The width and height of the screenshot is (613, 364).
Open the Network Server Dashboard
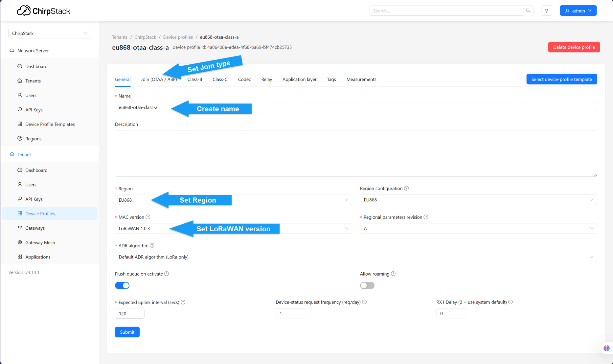tap(36, 66)
